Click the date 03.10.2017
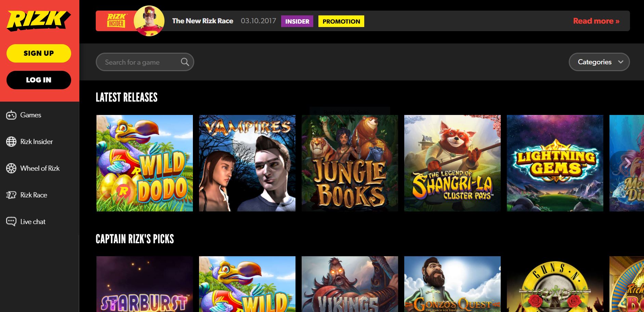Screen dimensions: 644x312 click(258, 21)
